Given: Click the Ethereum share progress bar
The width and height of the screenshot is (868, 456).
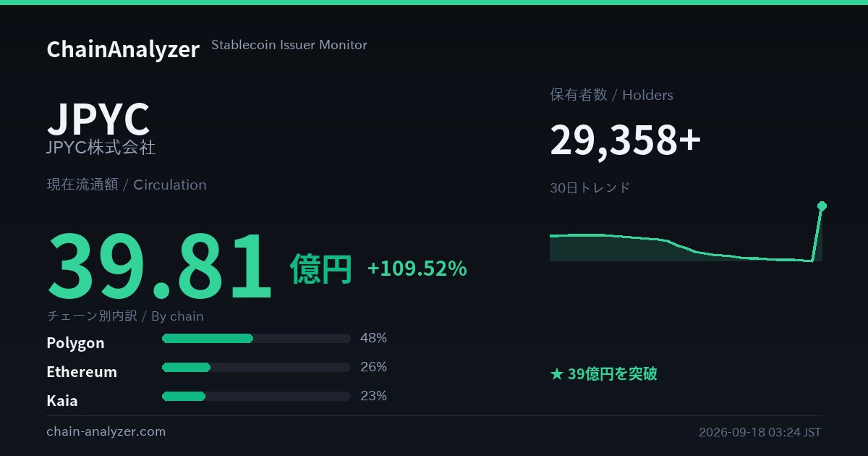Looking at the screenshot, I should [256, 367].
